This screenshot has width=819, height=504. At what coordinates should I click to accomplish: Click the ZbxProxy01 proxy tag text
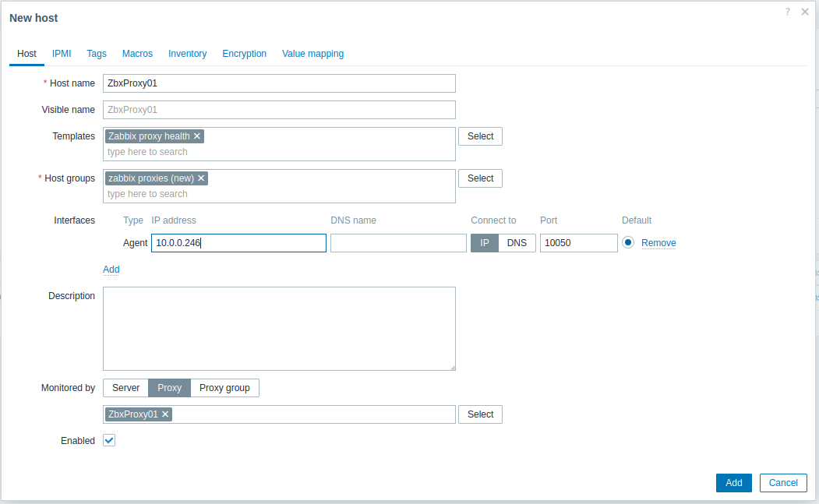point(133,414)
